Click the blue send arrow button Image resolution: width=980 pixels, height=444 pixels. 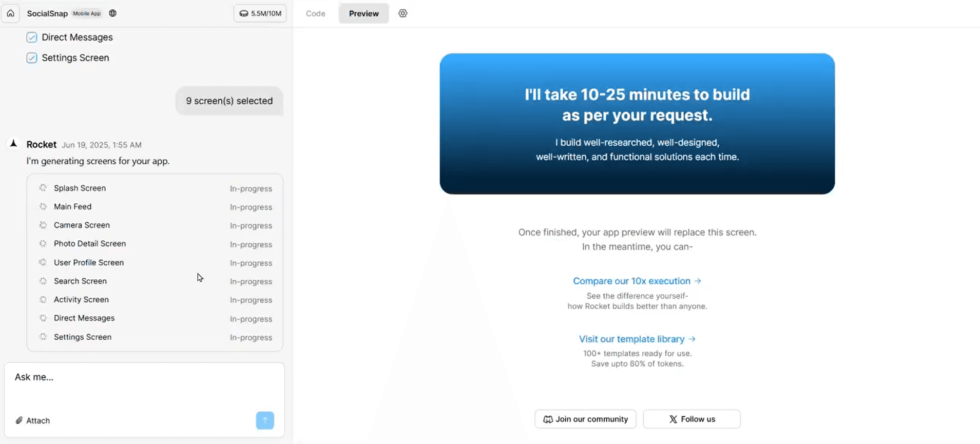[265, 420]
